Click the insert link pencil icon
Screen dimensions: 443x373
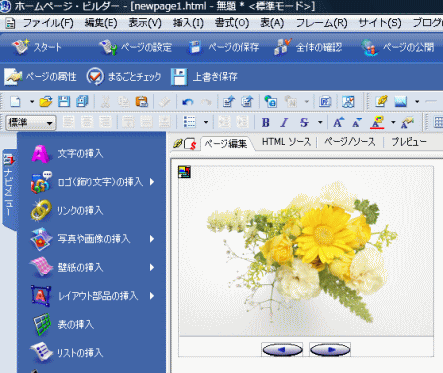[x=381, y=101]
